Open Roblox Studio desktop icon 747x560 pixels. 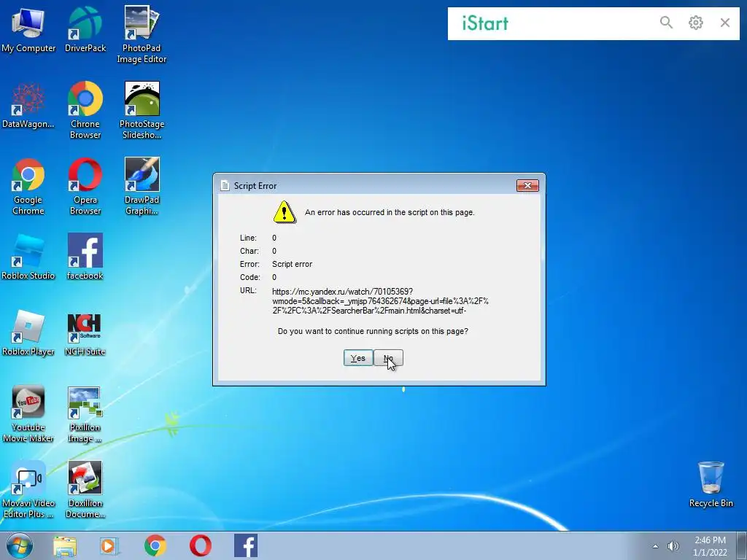click(x=28, y=257)
